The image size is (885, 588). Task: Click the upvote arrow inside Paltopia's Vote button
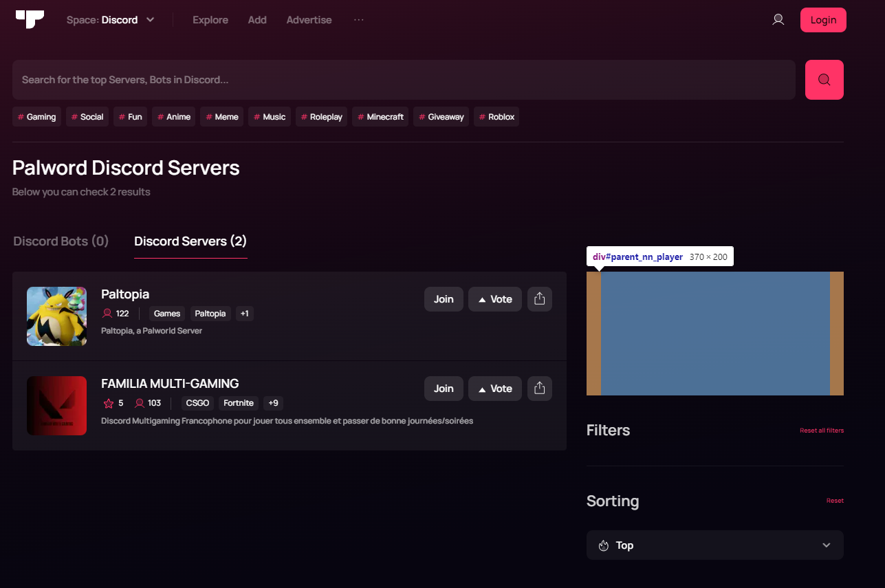pyautogui.click(x=483, y=298)
